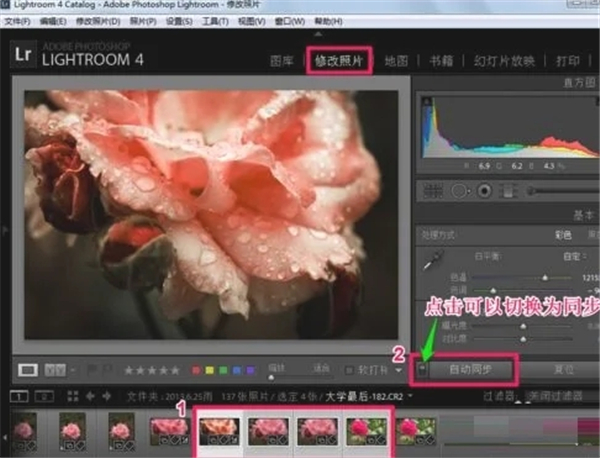The image size is (600, 458).
Task: Collapse the 直方图 histogram panel header
Action: coord(579,82)
